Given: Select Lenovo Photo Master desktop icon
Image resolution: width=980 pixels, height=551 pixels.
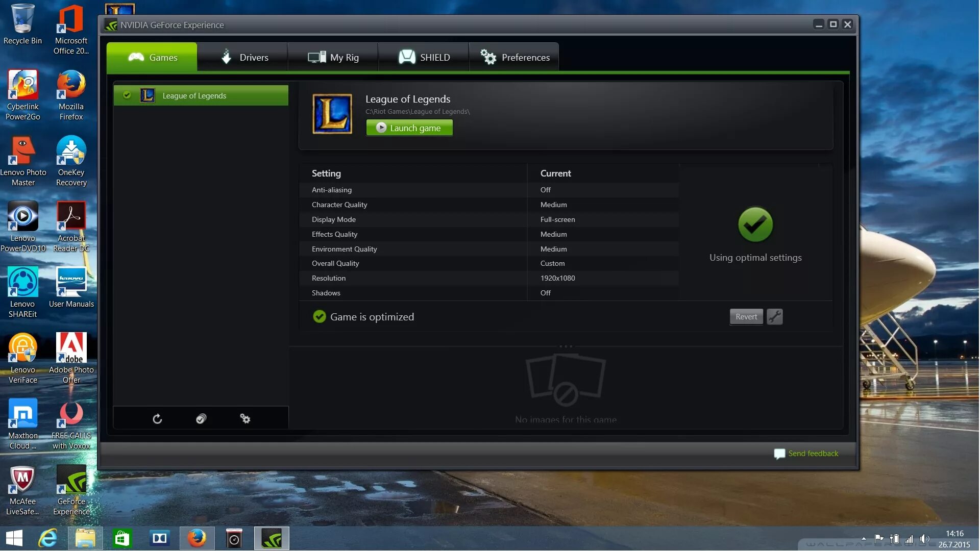Looking at the screenshot, I should point(22,161).
